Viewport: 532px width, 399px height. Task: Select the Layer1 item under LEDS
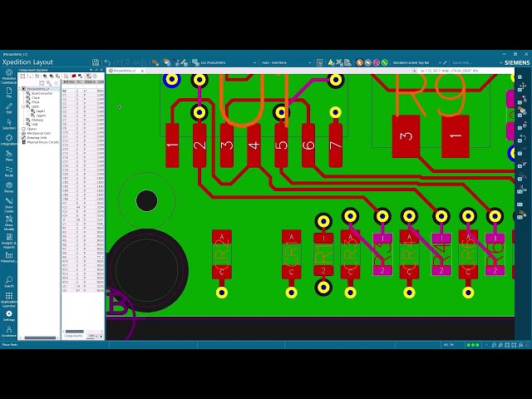41,111
